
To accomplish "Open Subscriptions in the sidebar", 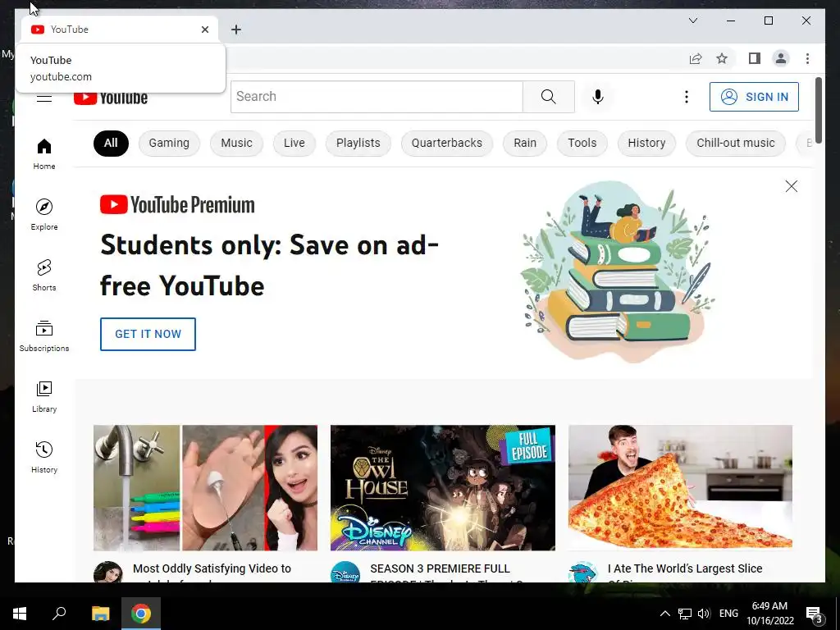I will (44, 336).
